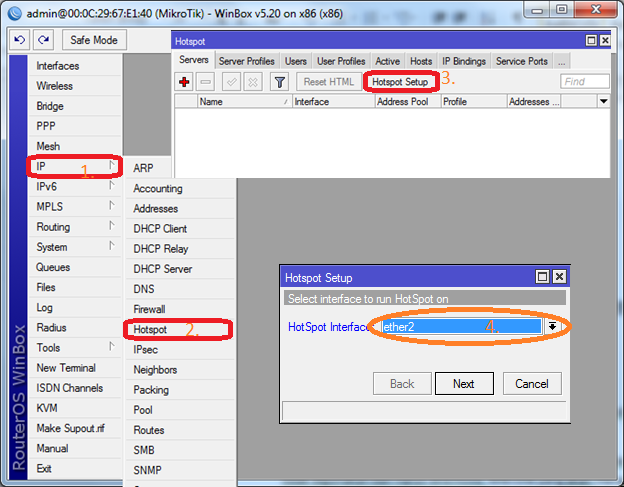Launch the Hotspot Setup wizard button
The height and width of the screenshot is (487, 624).
[x=400, y=82]
